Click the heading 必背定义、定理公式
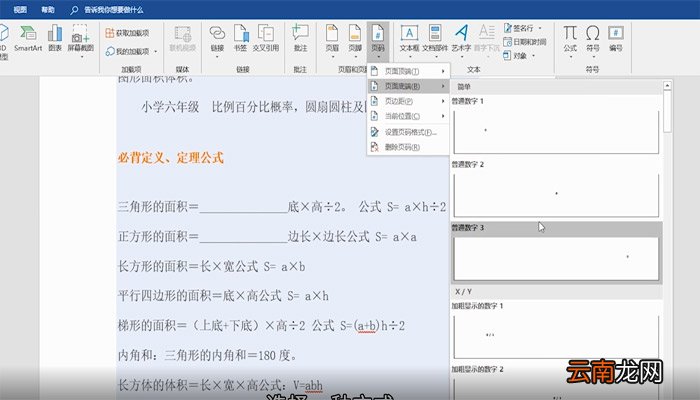The width and height of the screenshot is (700, 400). pos(171,158)
